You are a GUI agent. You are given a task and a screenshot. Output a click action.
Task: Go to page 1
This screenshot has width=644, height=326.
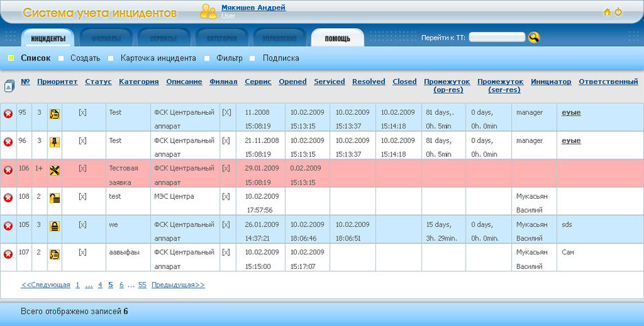pos(77,285)
